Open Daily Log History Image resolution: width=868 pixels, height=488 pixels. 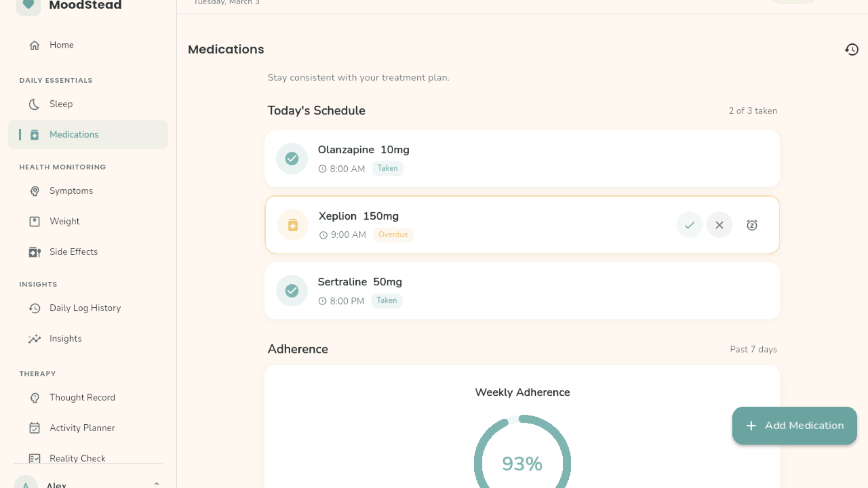[85, 308]
